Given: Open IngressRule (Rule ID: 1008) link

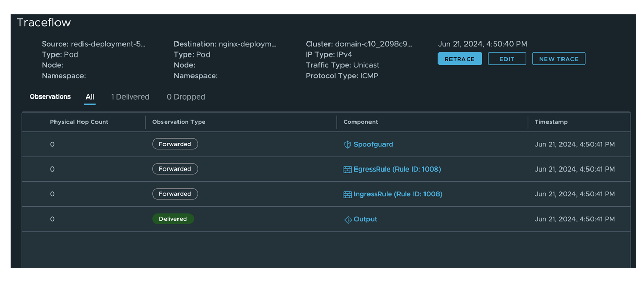Looking at the screenshot, I should click(398, 194).
